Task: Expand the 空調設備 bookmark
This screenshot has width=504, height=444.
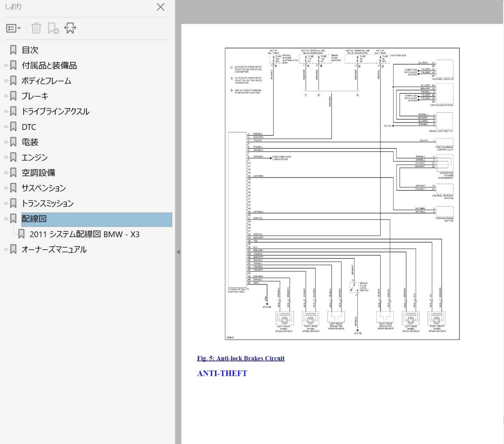Action: click(6, 173)
